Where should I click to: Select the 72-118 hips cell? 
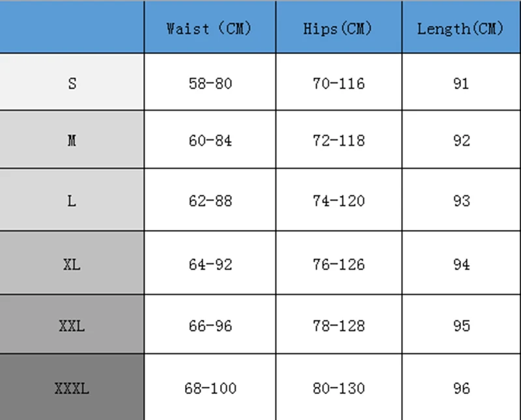tap(339, 139)
